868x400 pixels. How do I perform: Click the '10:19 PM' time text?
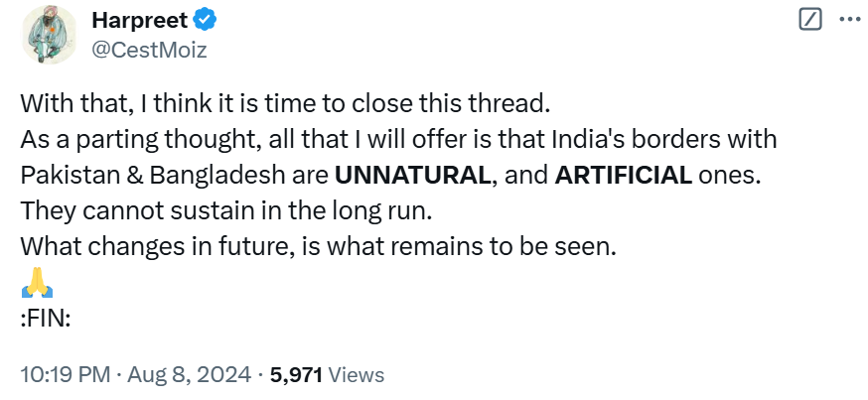[x=60, y=375]
